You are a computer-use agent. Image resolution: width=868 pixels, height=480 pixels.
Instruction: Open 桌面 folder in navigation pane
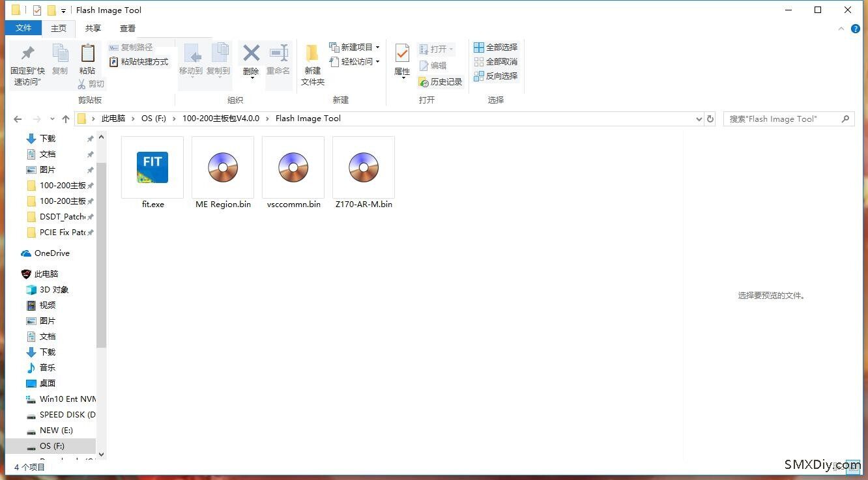[x=47, y=383]
